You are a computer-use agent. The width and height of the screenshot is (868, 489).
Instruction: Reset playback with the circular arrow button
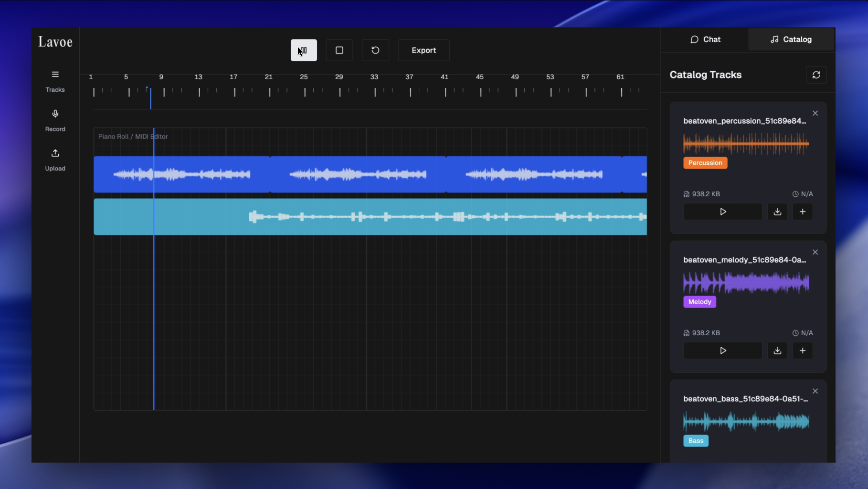click(x=375, y=50)
